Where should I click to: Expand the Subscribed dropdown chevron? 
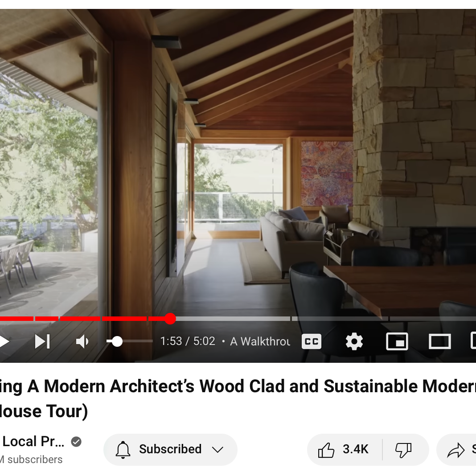coord(217,450)
